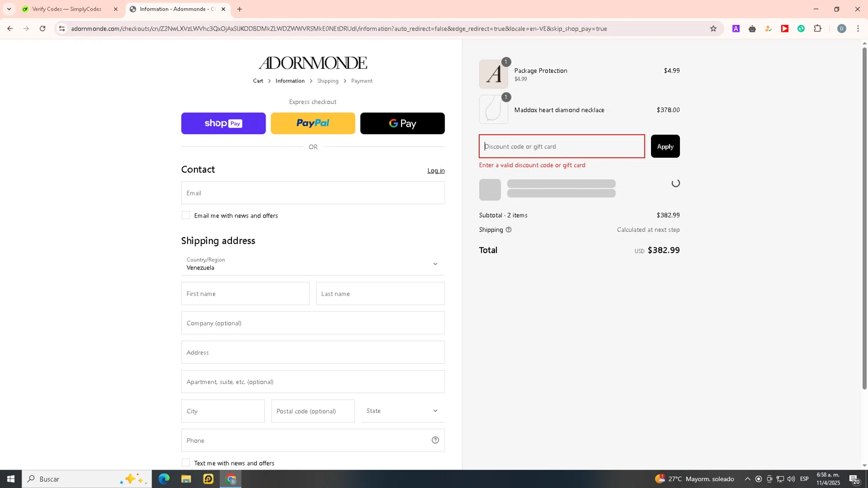Open the red play-button extension
Image resolution: width=868 pixels, height=488 pixels.
(x=785, y=28)
